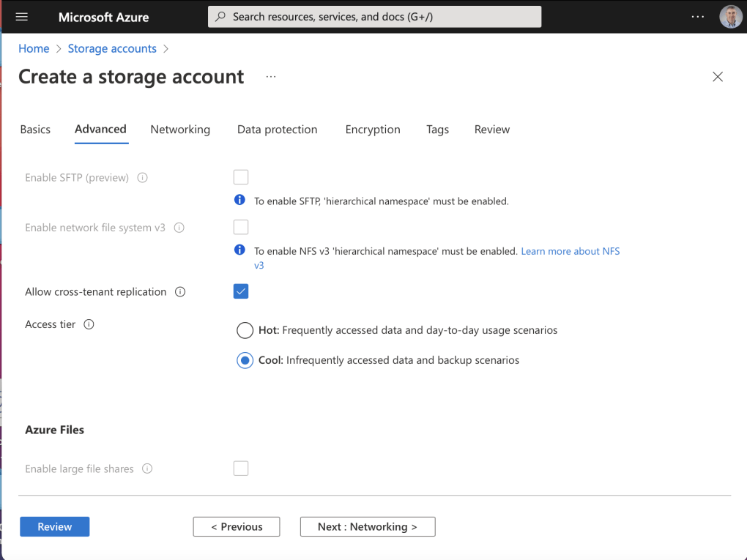Open the top bar ellipsis menu
The width and height of the screenshot is (747, 560).
click(x=697, y=17)
